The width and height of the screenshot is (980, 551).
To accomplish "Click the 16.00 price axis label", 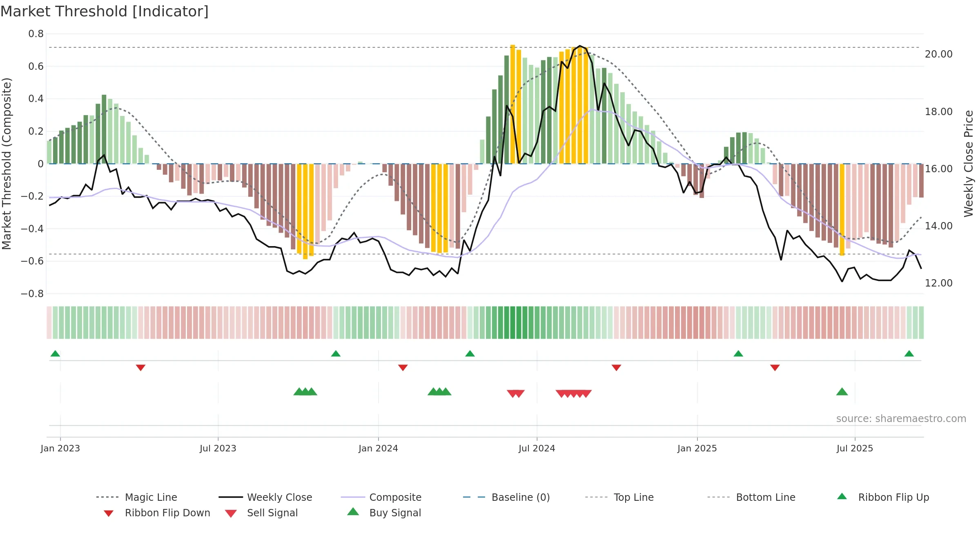I will [938, 169].
